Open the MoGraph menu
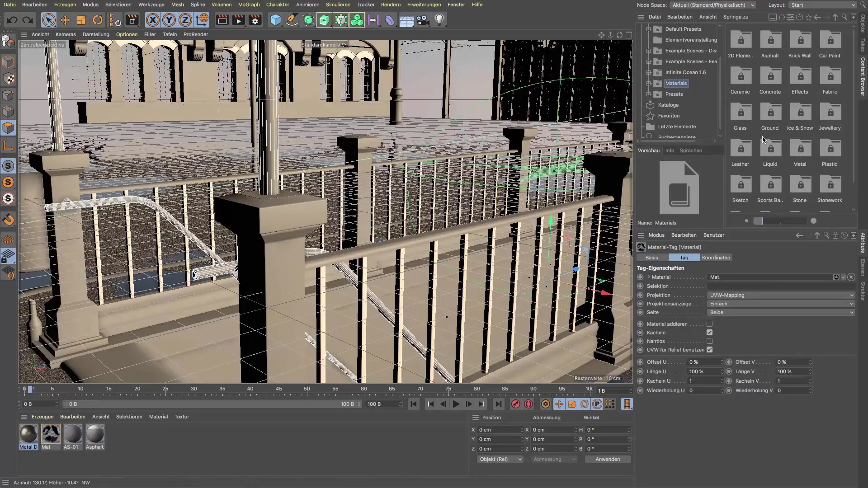 click(249, 5)
